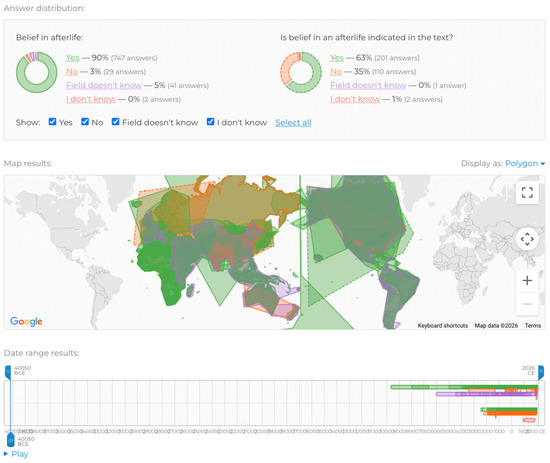Select the 2026 CE slider handle
This screenshot has height=463, width=550.
pos(541,372)
